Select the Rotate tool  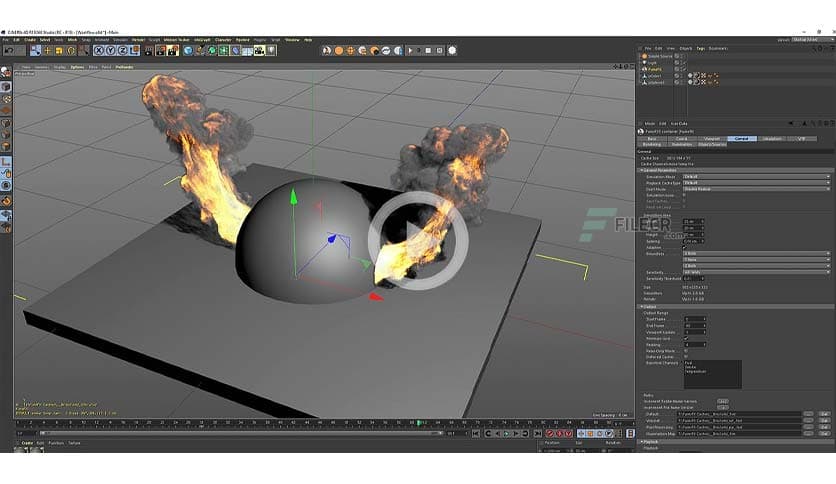pos(71,51)
